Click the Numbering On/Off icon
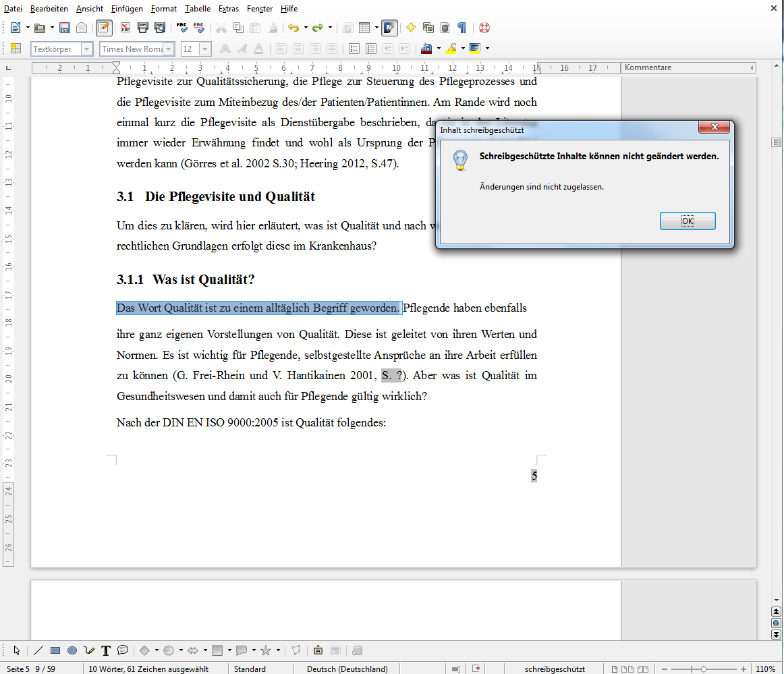Viewport: 784px width, 674px height. tap(354, 49)
